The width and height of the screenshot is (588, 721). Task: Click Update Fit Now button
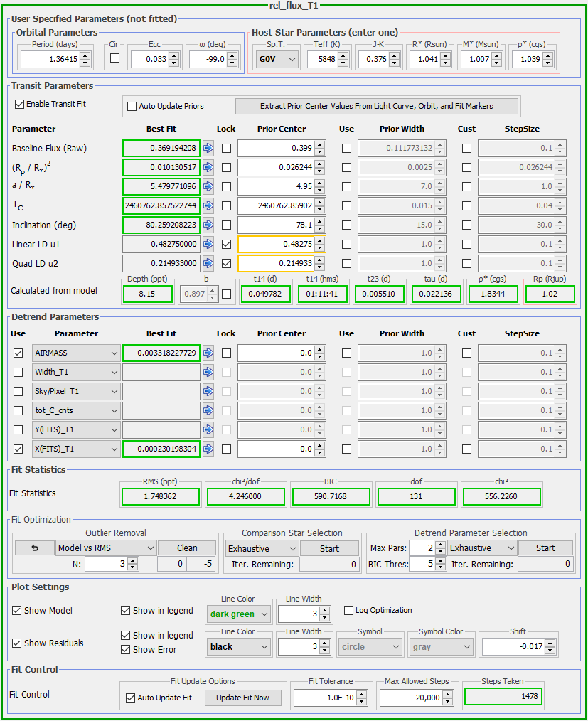click(242, 698)
